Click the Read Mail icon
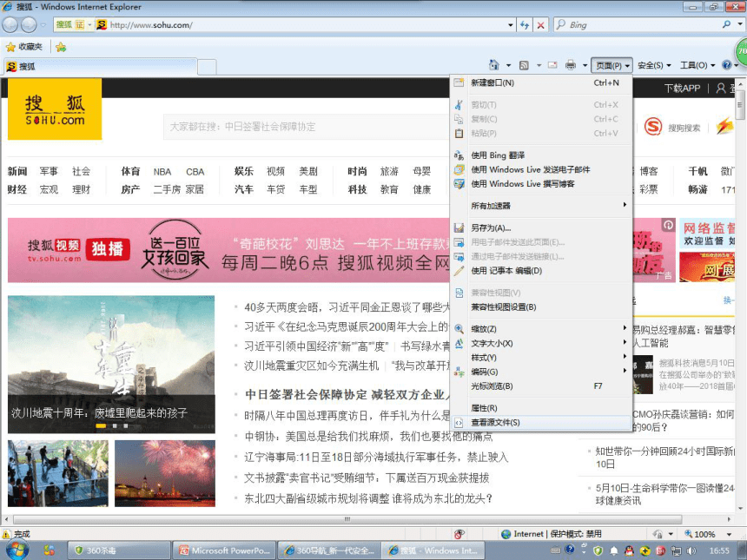The image size is (747, 560). click(x=552, y=65)
